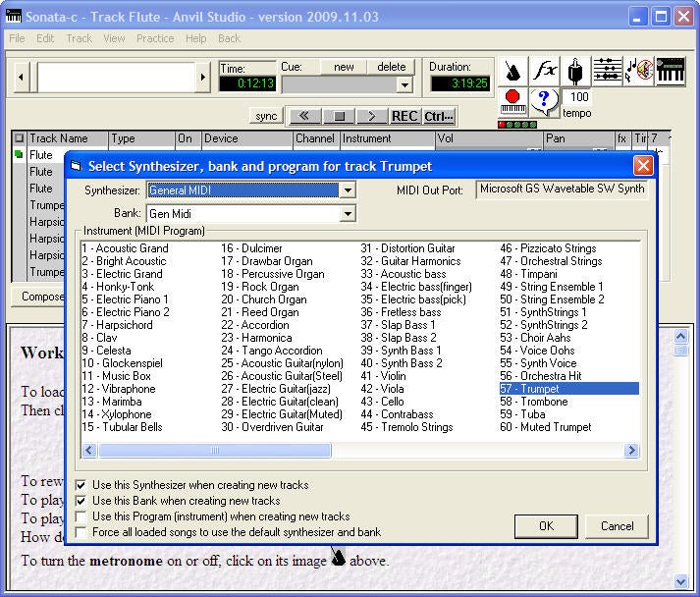Click the new cue button
This screenshot has width=700, height=597.
[344, 67]
